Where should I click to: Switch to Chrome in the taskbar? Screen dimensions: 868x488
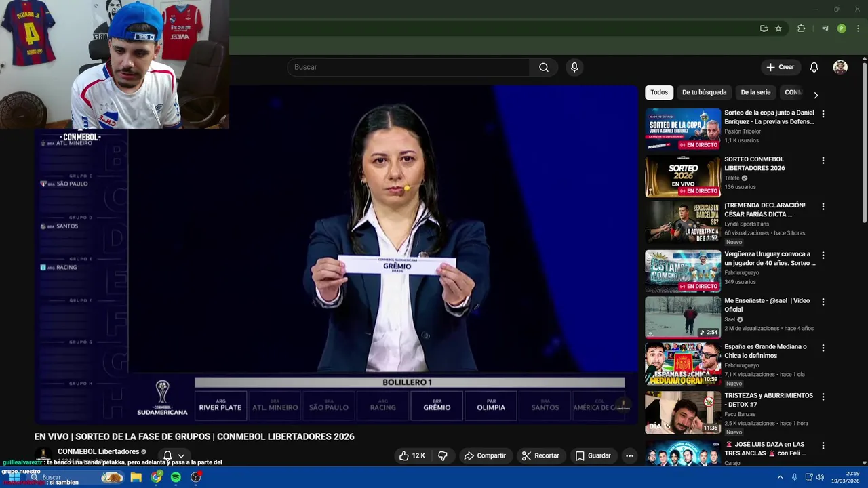tap(156, 477)
